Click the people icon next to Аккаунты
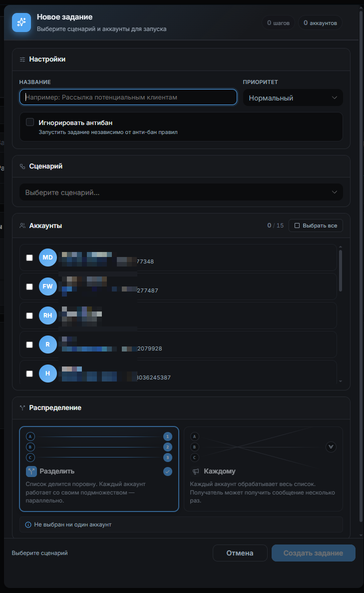Image resolution: width=364 pixels, height=593 pixels. pyautogui.click(x=22, y=225)
